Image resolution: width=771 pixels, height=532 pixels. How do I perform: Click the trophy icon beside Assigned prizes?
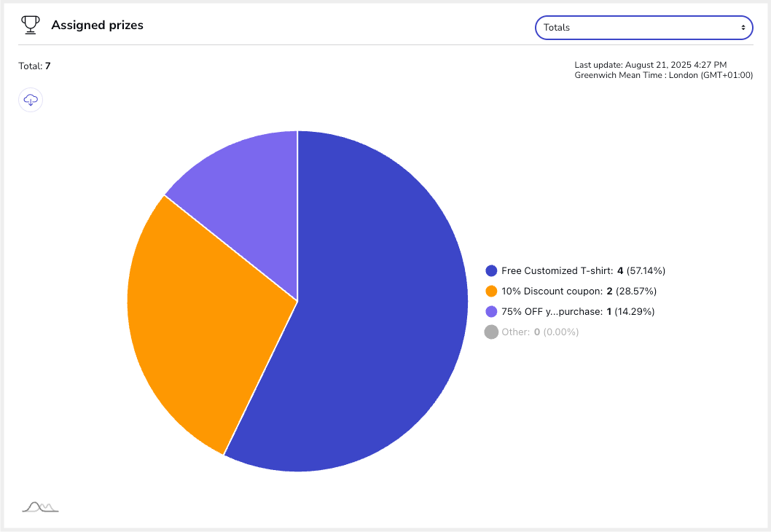pyautogui.click(x=30, y=26)
